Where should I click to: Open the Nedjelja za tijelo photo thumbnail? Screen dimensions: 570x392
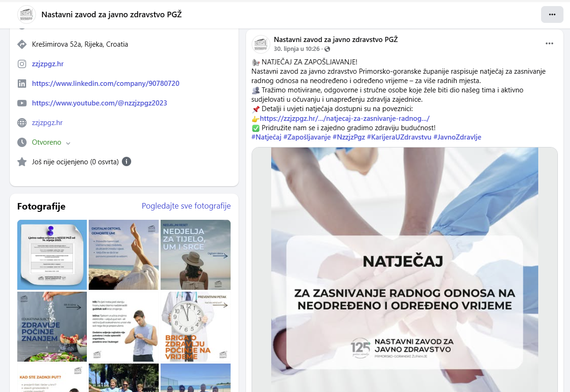click(x=196, y=255)
